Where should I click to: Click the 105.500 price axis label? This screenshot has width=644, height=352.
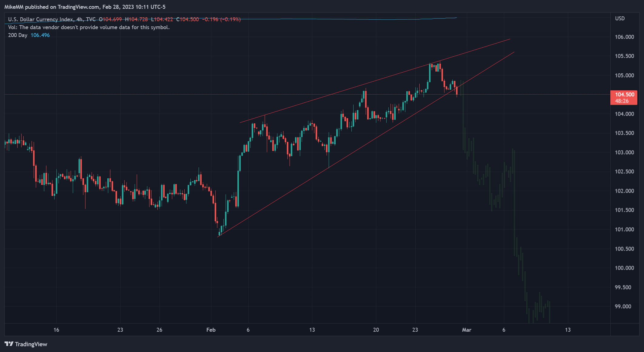coord(624,56)
